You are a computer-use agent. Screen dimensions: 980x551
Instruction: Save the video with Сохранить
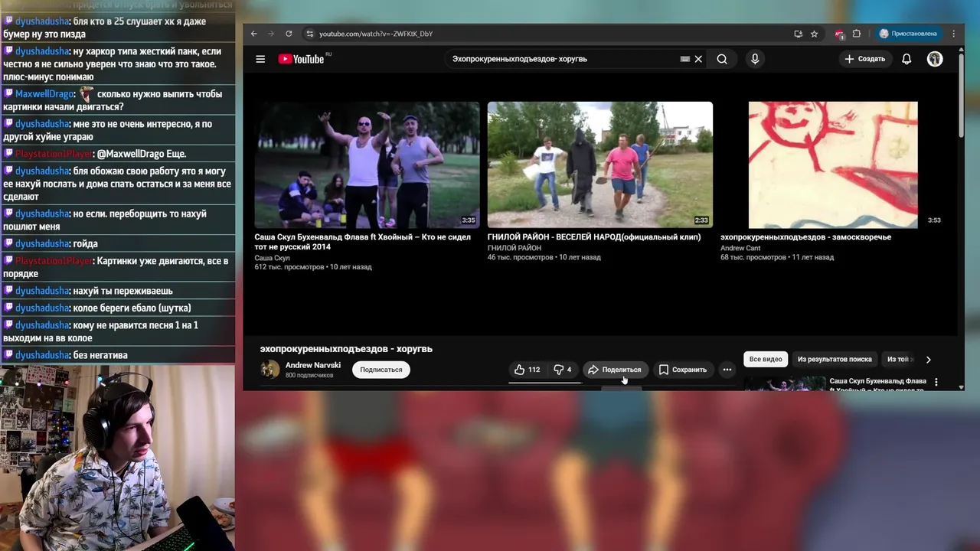(683, 370)
